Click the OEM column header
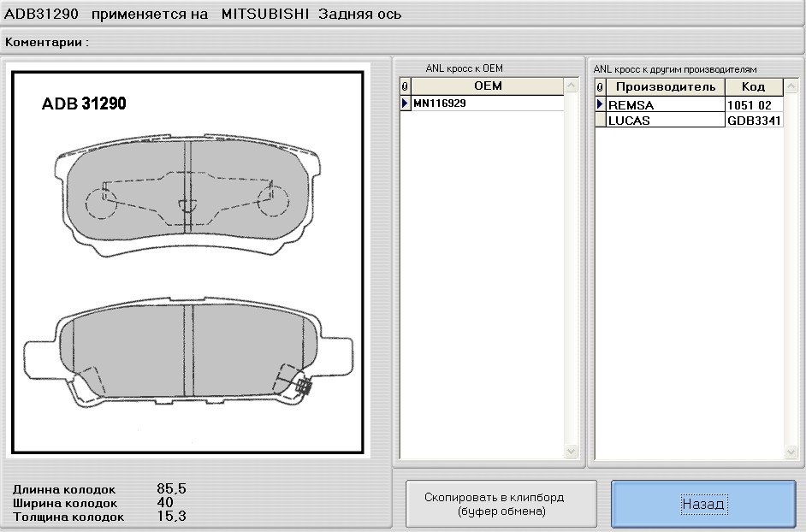 point(488,86)
